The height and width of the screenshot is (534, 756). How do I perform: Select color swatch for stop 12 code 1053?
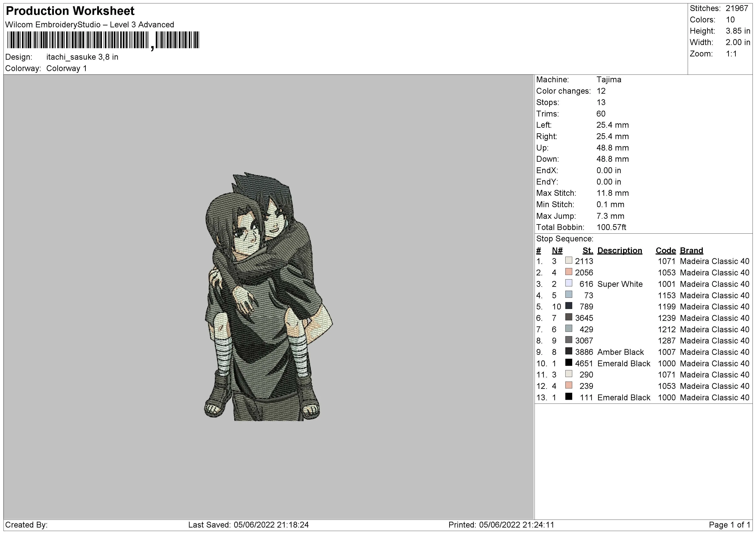coord(569,385)
